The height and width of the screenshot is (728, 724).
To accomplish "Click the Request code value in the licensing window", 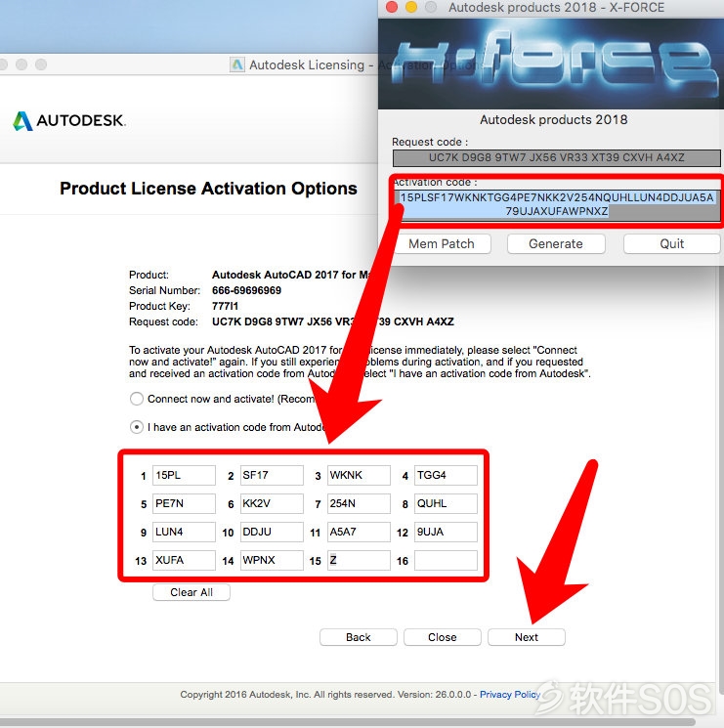I will click(333, 321).
